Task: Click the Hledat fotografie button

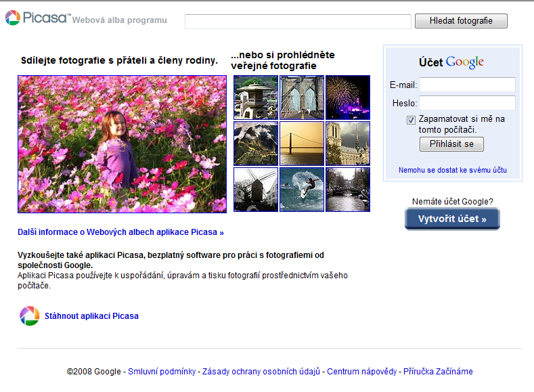Action: click(x=461, y=21)
